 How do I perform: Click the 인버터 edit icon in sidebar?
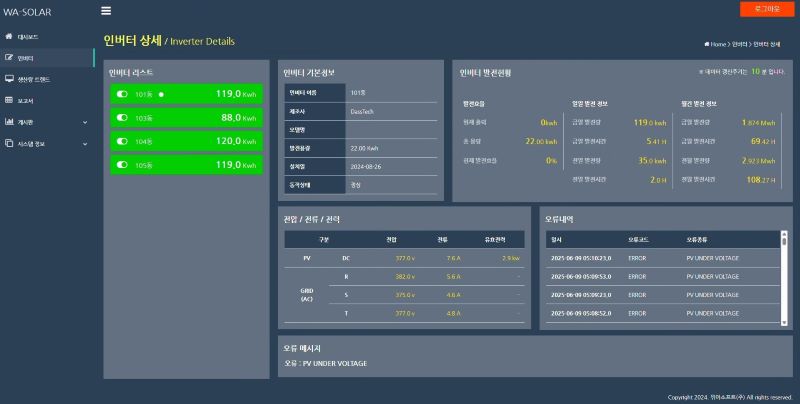coord(10,58)
